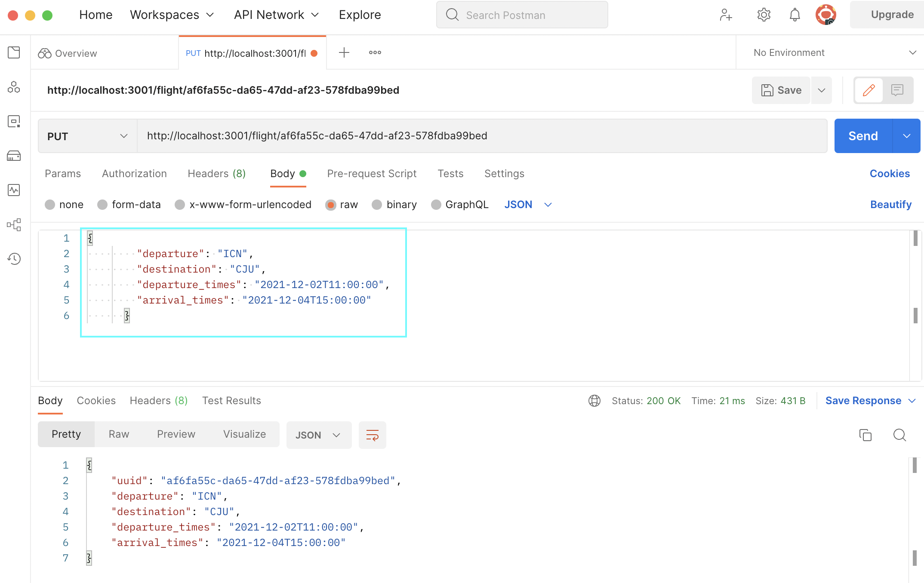This screenshot has height=583, width=924.
Task: Click the invite collaborators icon
Action: click(726, 15)
